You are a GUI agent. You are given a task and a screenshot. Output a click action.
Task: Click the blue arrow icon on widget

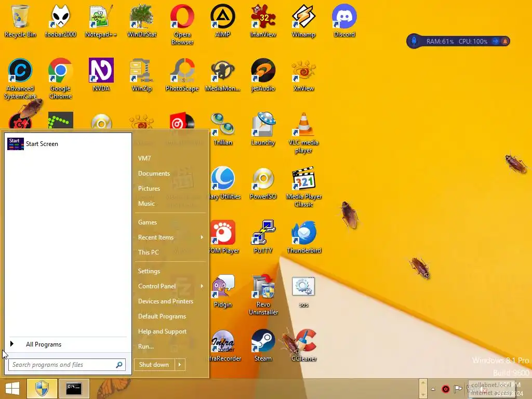(x=495, y=42)
